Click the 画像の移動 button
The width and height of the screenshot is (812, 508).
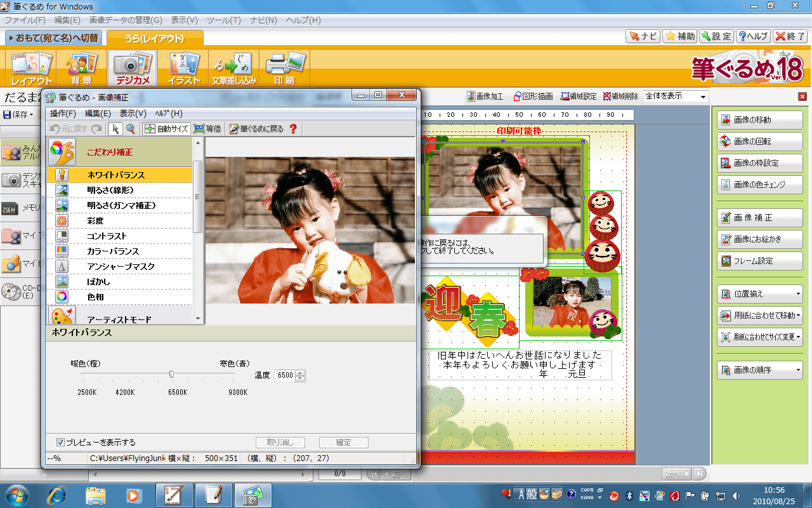tap(760, 120)
